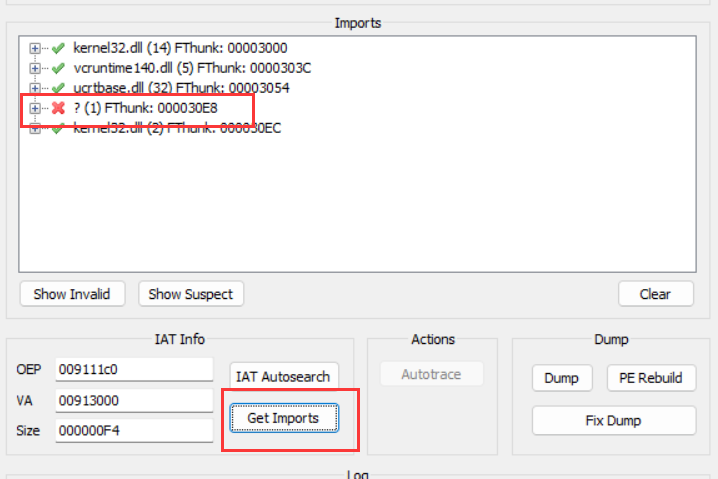The image size is (718, 479).
Task: Click into the VA input field
Action: [x=134, y=400]
